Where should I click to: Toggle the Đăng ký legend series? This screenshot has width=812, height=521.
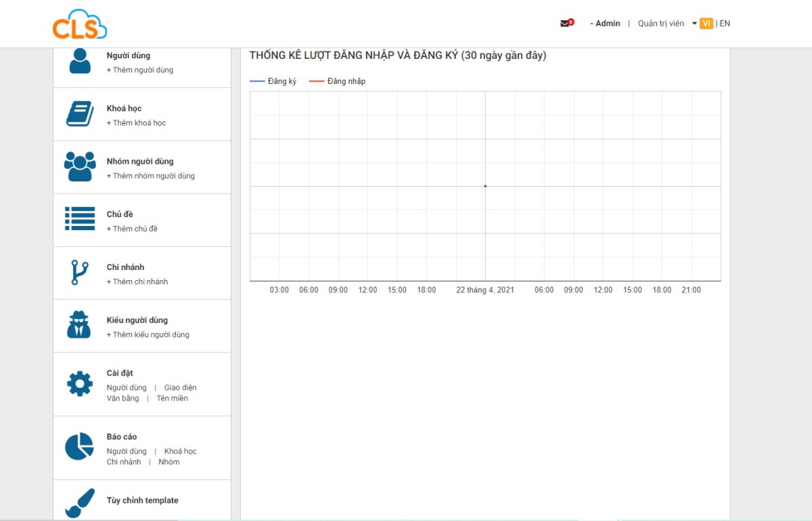(x=273, y=81)
